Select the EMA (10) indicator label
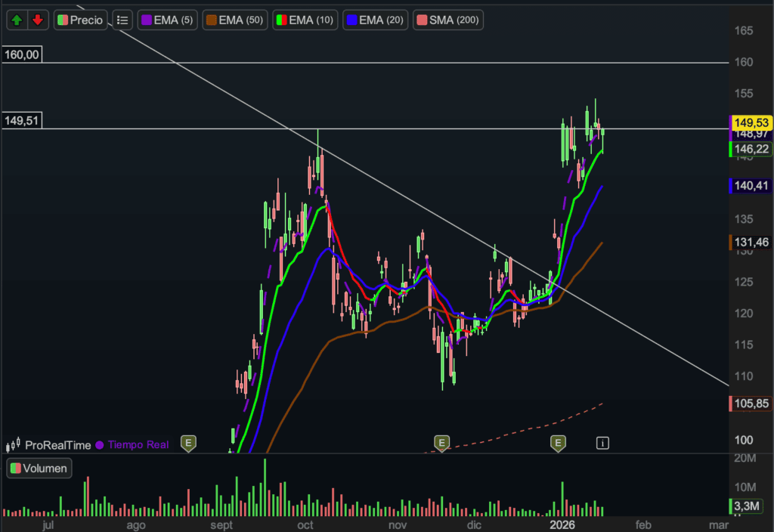The height and width of the screenshot is (532, 774). pos(305,20)
